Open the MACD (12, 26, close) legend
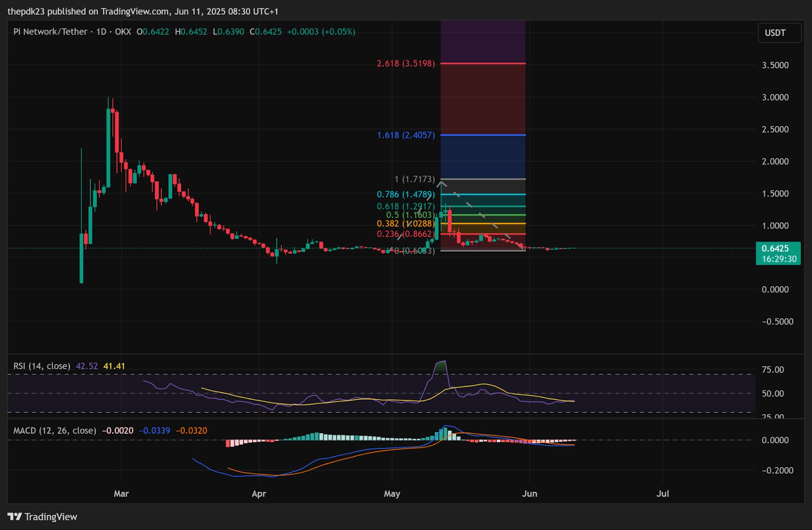The height and width of the screenshot is (530, 812). coord(54,431)
